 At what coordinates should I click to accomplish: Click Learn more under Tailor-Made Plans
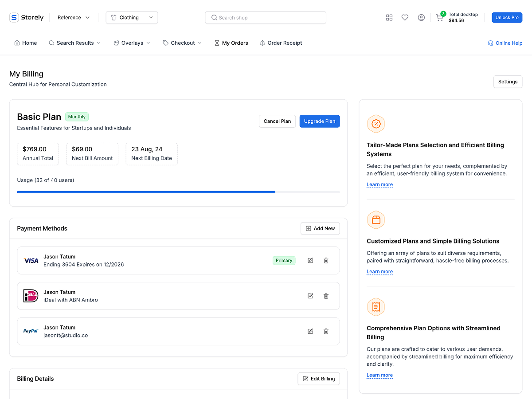[x=379, y=184]
